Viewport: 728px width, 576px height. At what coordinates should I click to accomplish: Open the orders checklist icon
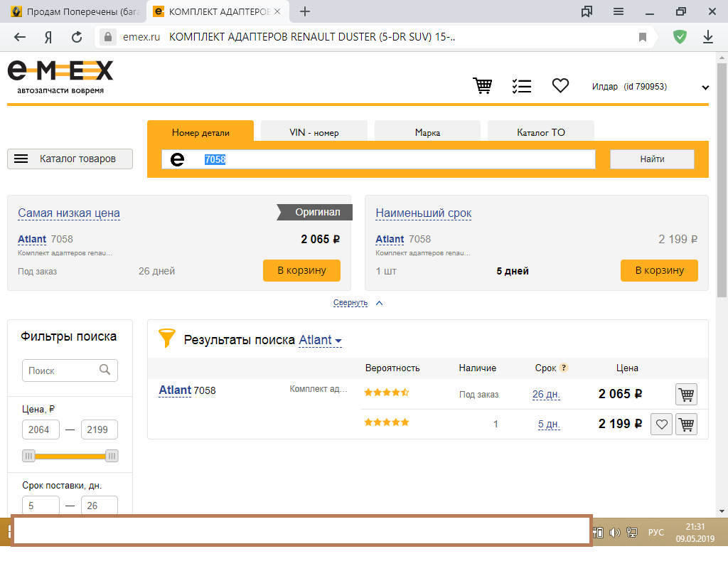coord(521,86)
